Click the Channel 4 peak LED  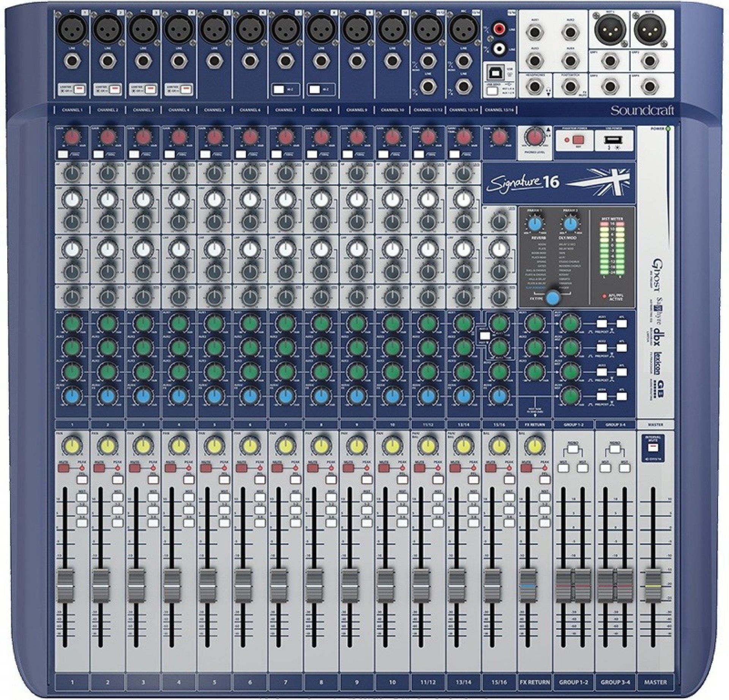tap(188, 468)
